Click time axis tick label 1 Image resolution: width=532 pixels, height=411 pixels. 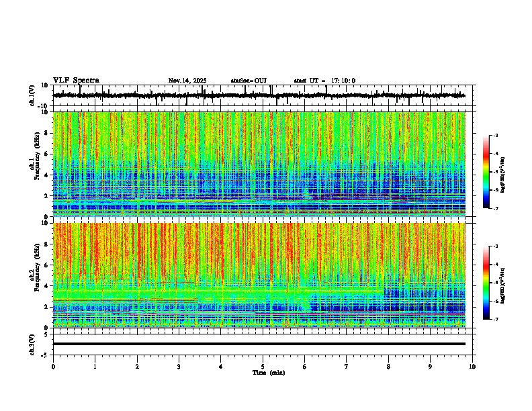pos(95,367)
